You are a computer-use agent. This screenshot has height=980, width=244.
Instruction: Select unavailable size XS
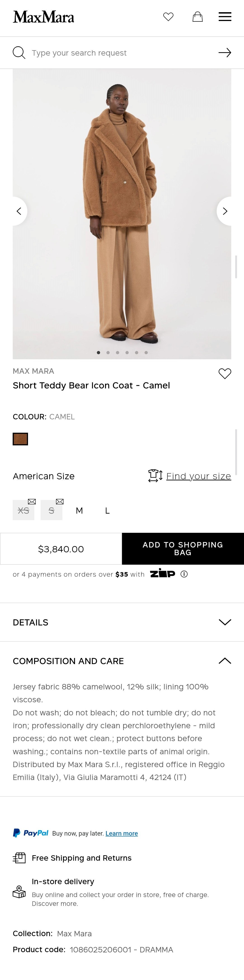(23, 510)
